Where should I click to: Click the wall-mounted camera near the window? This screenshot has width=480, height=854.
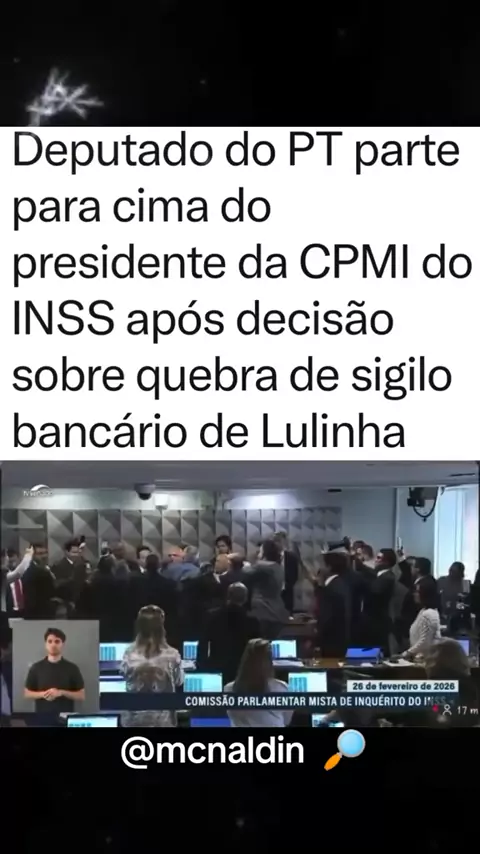pos(422,499)
